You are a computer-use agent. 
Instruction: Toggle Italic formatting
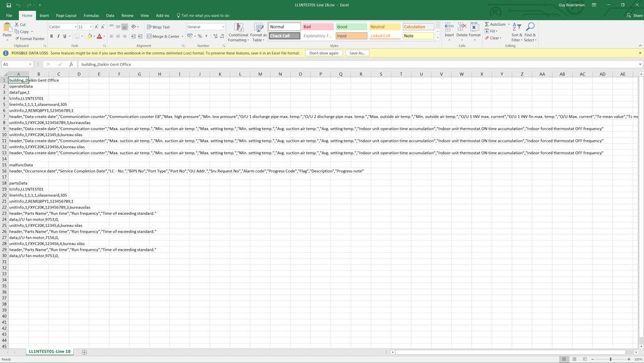(x=58, y=36)
